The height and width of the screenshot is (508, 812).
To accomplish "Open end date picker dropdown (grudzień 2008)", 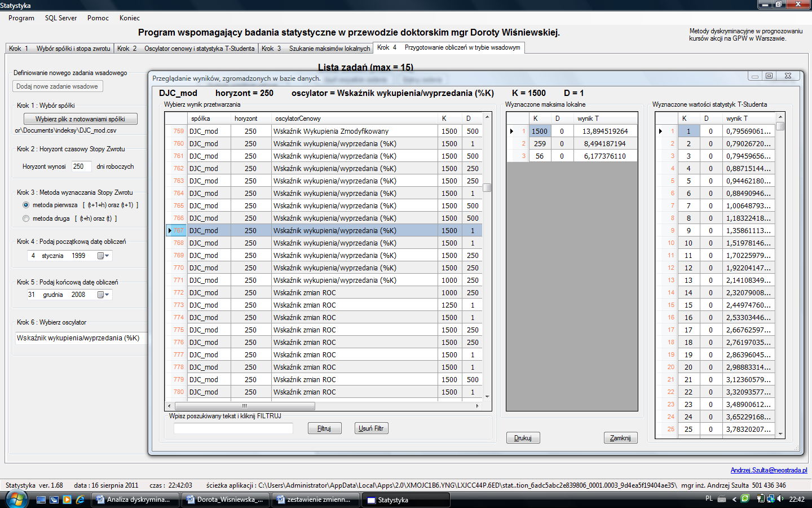I will [x=104, y=295].
